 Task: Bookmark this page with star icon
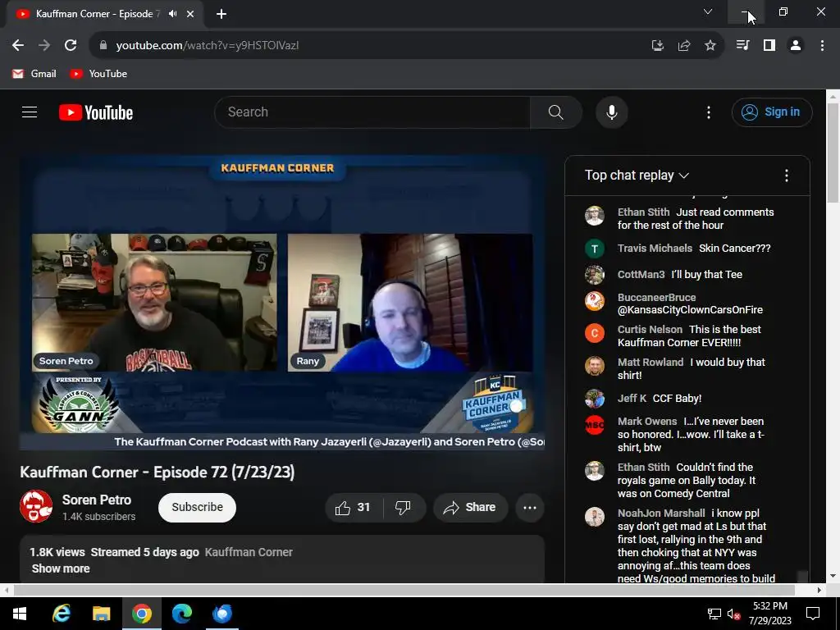[710, 46]
